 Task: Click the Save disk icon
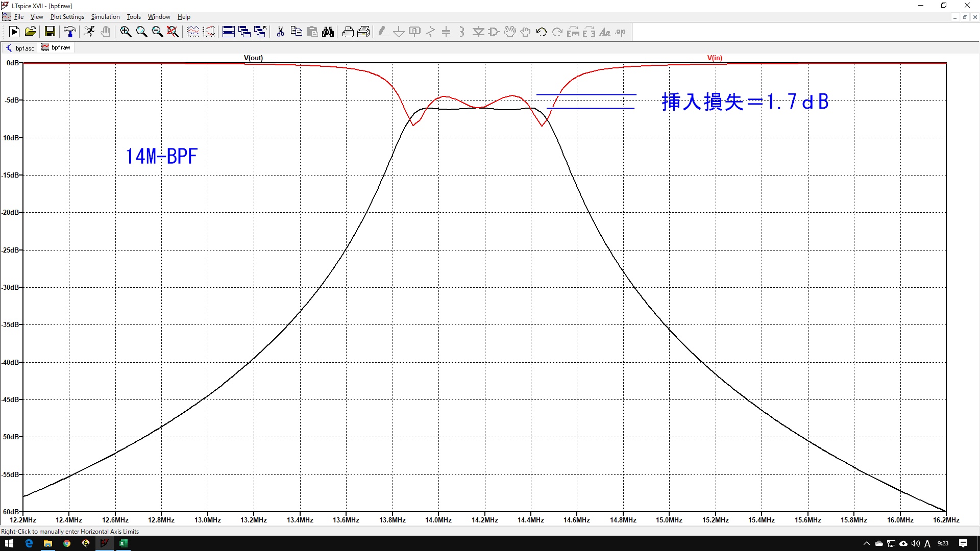[x=50, y=32]
